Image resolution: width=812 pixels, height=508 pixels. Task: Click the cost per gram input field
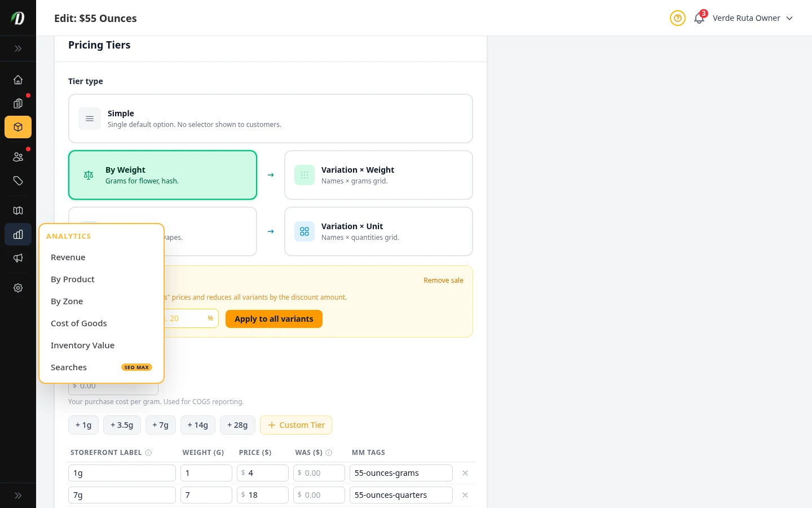pyautogui.click(x=113, y=386)
